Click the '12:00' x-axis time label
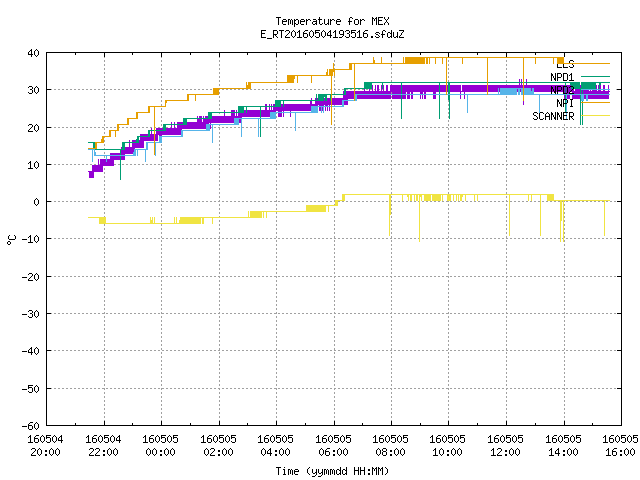This screenshot has height=480, width=640. click(506, 452)
